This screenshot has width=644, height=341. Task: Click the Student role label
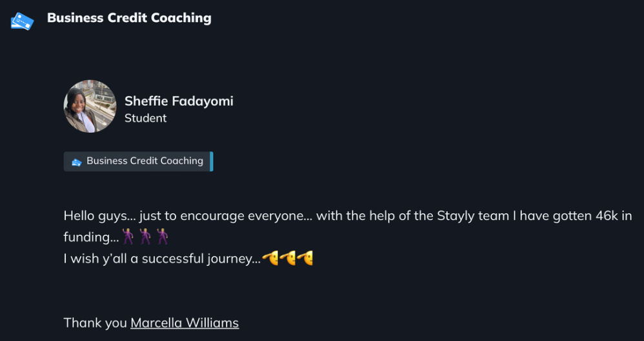click(x=145, y=118)
